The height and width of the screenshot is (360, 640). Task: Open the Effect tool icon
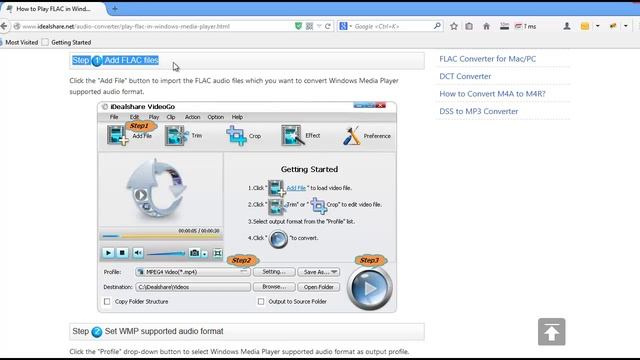(x=293, y=136)
